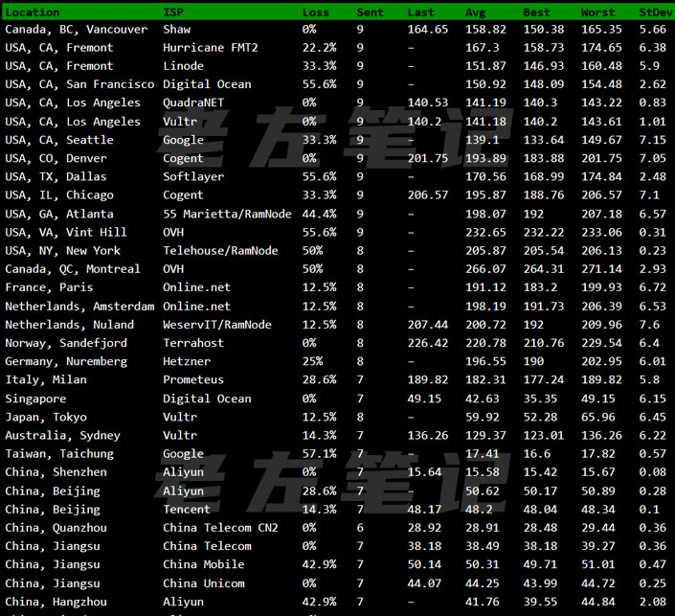Screen dimensions: 675x616
Task: Click Vancouver Last value 164.65
Action: (x=428, y=30)
